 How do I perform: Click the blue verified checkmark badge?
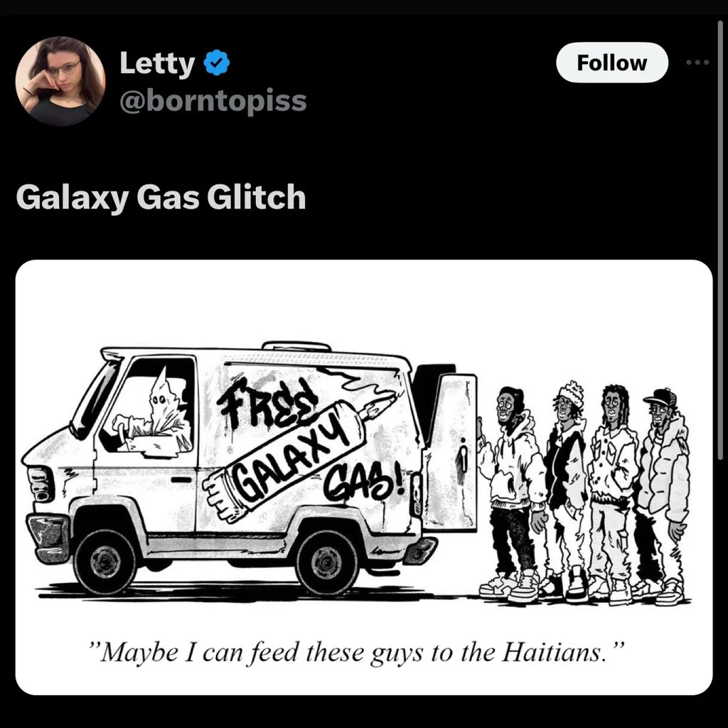217,63
